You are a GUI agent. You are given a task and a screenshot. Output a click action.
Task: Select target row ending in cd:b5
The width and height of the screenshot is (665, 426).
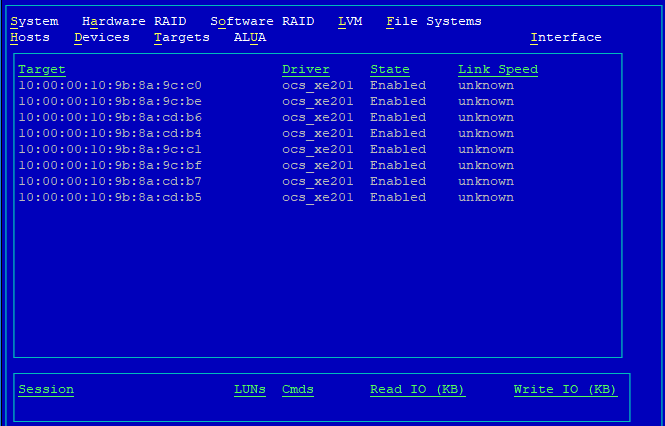pos(110,197)
